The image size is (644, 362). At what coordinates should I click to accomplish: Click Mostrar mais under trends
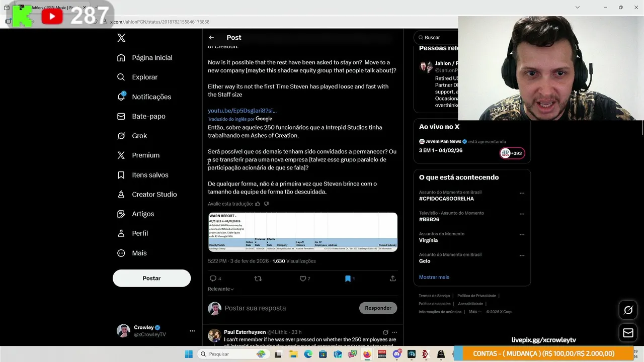[x=434, y=277]
